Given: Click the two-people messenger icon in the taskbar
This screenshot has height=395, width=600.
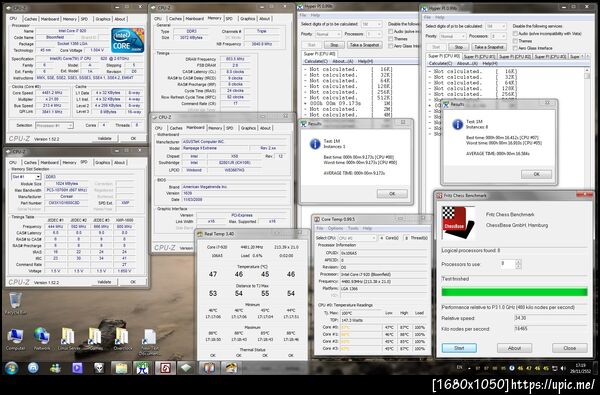Looking at the screenshot, I should [x=55, y=368].
